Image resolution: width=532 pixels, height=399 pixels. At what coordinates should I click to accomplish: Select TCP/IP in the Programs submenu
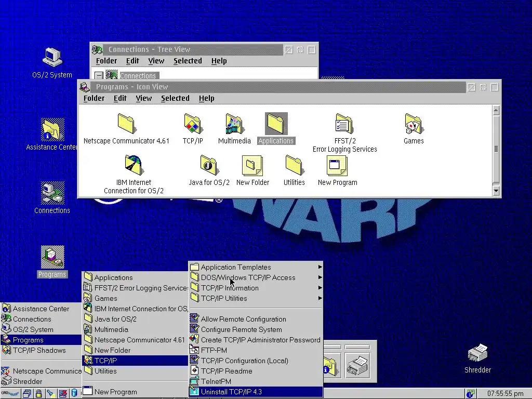coord(135,361)
